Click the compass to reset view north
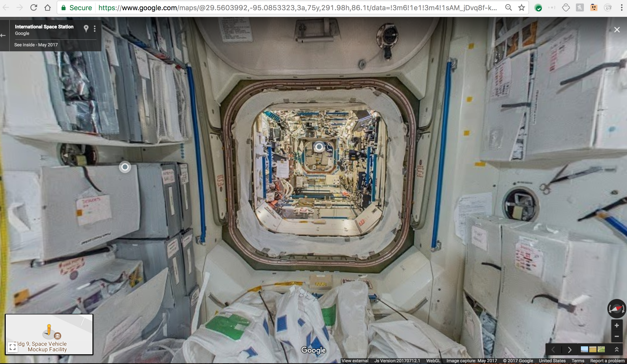Image resolution: width=627 pixels, height=364 pixels. point(617,309)
